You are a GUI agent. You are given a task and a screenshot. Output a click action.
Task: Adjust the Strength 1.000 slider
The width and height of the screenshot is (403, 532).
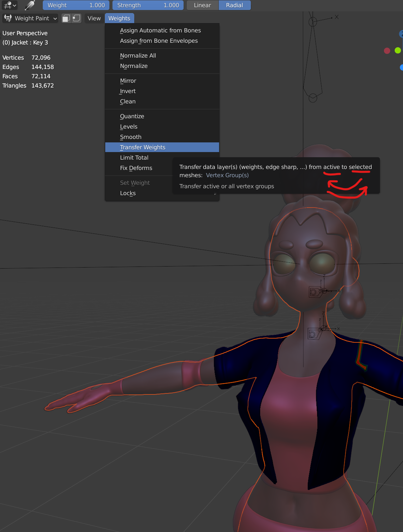pos(148,5)
